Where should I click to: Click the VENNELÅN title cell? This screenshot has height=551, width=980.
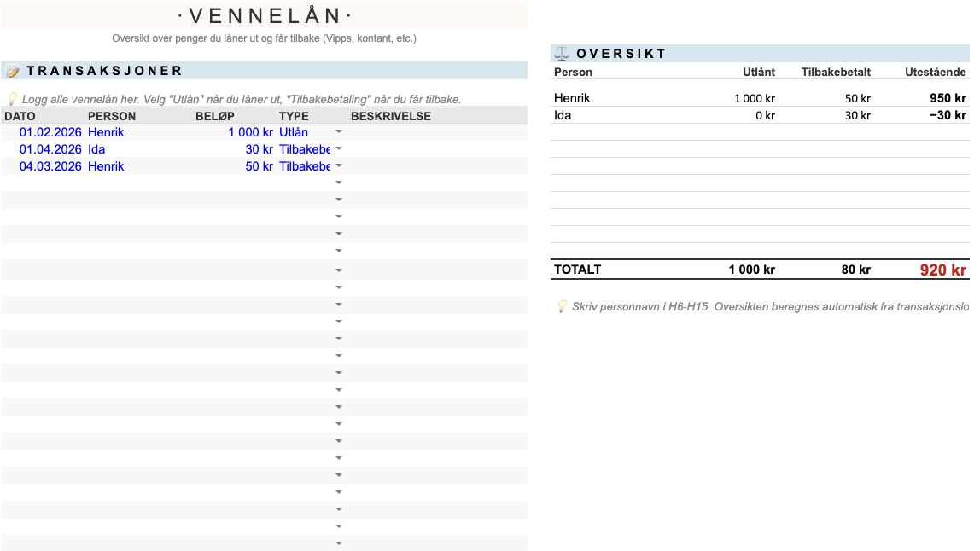pyautogui.click(x=264, y=15)
